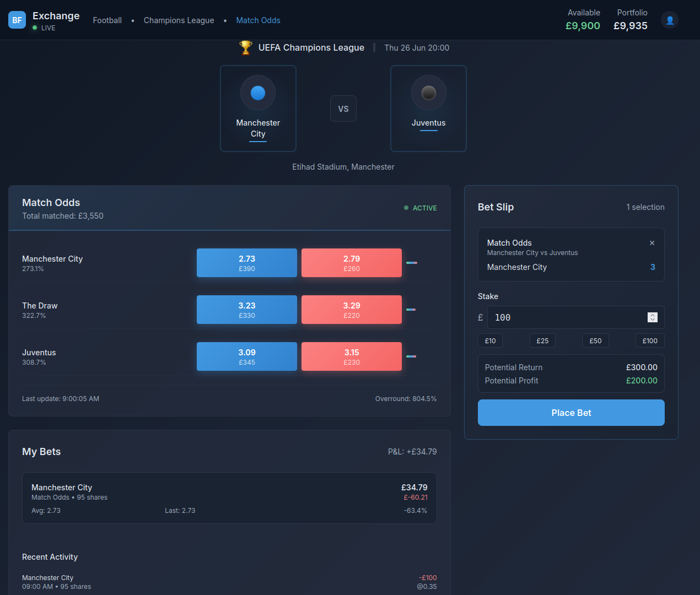
Task: Click the BF Exchange logo icon
Action: [17, 20]
